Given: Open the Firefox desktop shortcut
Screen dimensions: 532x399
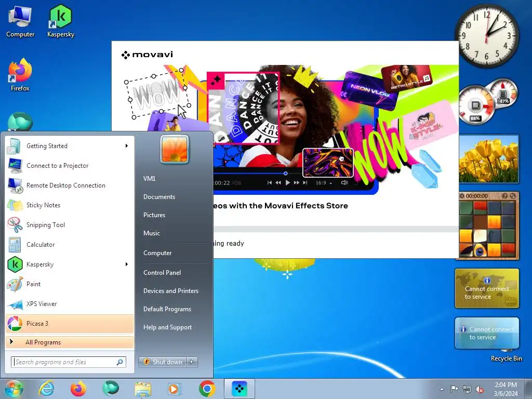Looking at the screenshot, I should [x=20, y=75].
